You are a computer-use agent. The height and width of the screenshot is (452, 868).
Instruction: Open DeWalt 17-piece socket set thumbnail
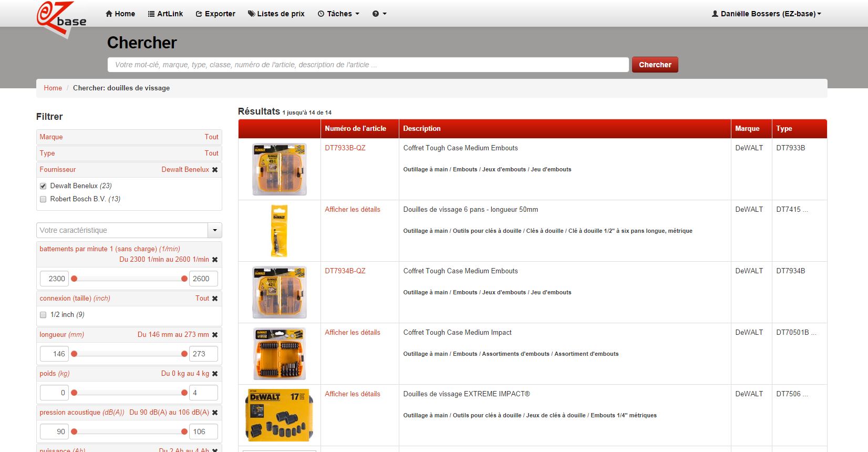point(279,415)
